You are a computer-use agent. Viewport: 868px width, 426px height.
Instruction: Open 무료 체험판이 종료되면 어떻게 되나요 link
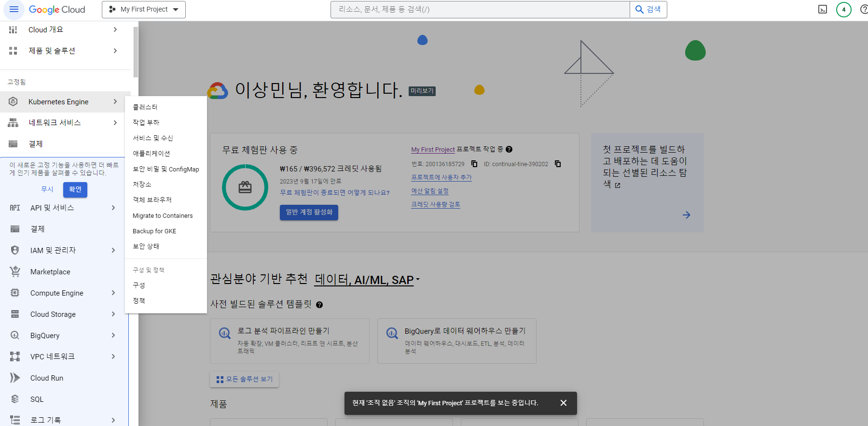tap(335, 193)
